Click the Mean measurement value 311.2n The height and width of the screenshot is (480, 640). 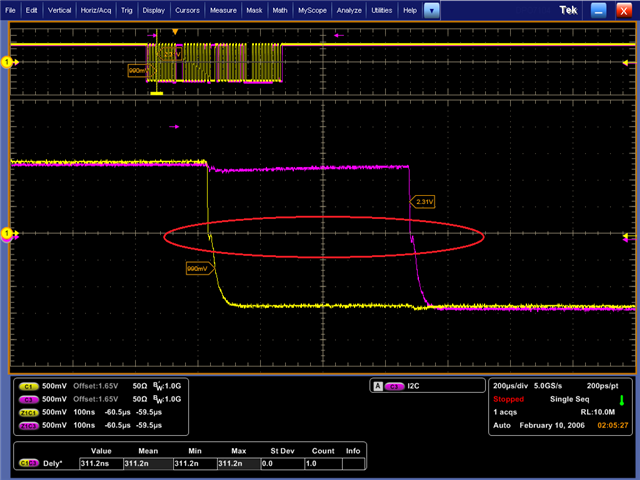(x=148, y=463)
